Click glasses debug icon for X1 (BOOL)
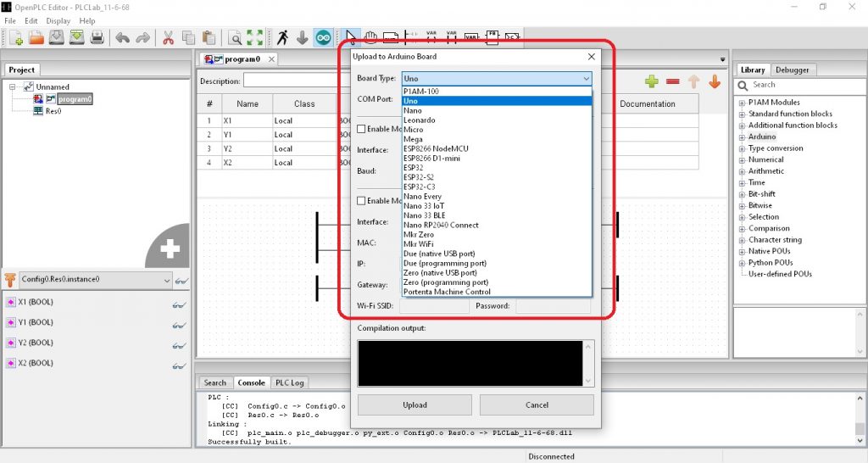 179,304
